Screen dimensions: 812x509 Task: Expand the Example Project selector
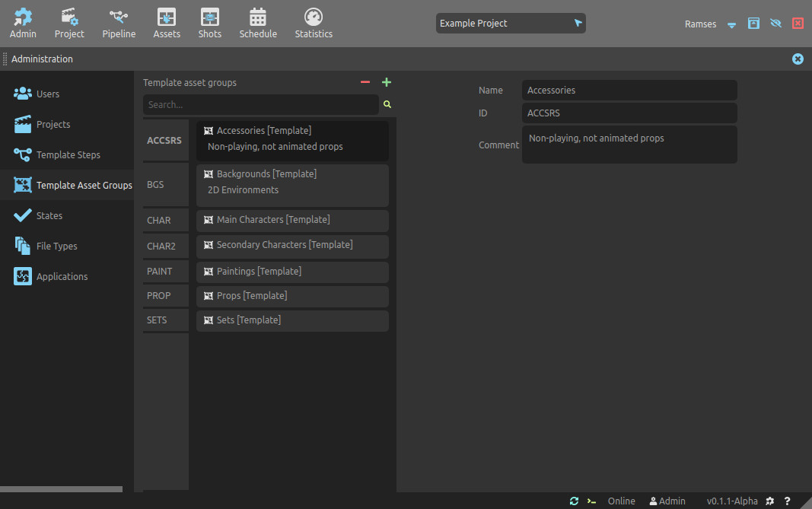pyautogui.click(x=511, y=24)
